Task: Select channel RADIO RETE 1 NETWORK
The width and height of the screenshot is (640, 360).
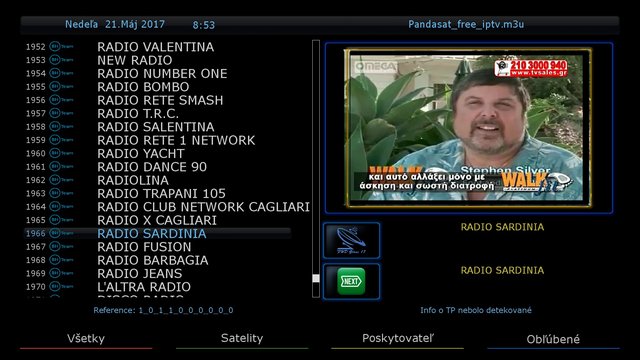Action: click(176, 140)
